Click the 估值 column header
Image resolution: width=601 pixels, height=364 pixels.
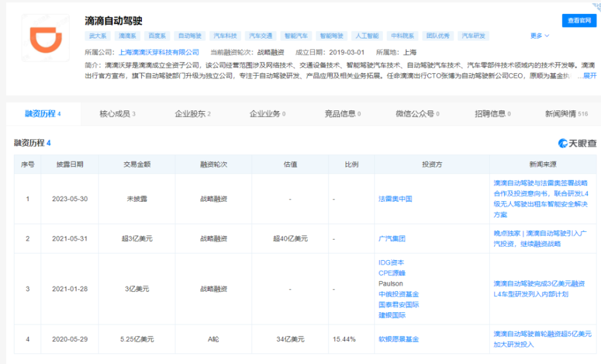290,165
